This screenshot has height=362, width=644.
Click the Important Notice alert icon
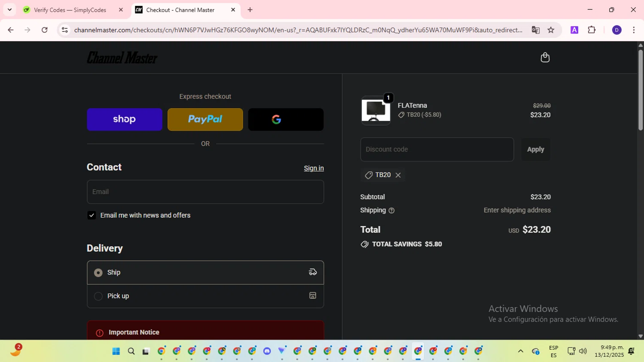click(x=100, y=333)
